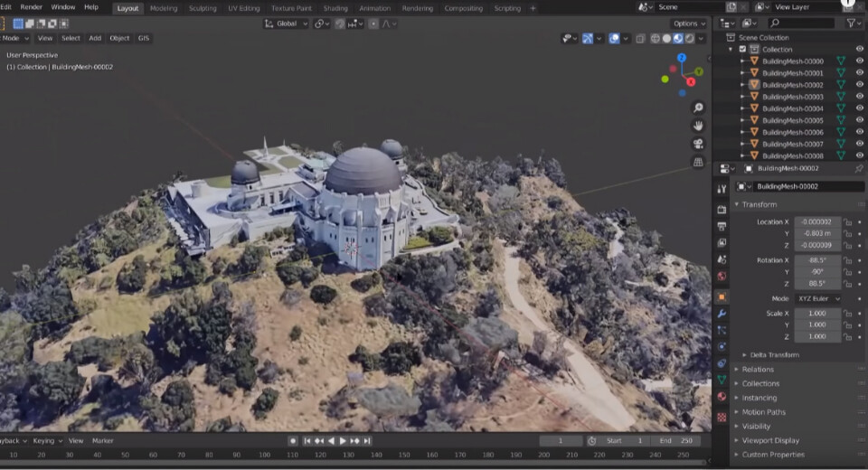Click the red X axis gizmo ball
This screenshot has height=470, width=868.
691,82
